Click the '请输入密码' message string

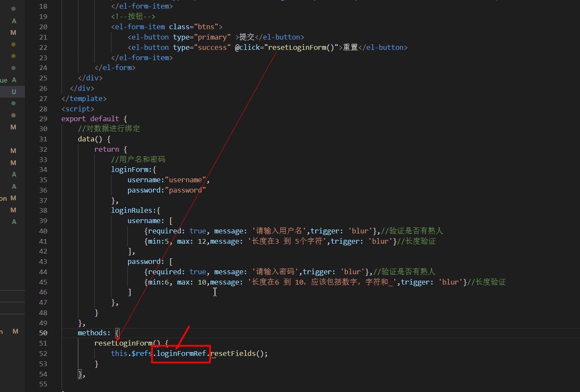click(275, 272)
